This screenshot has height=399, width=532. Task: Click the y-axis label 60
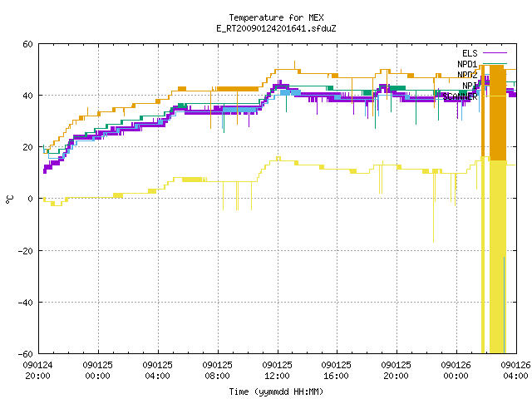coord(27,44)
